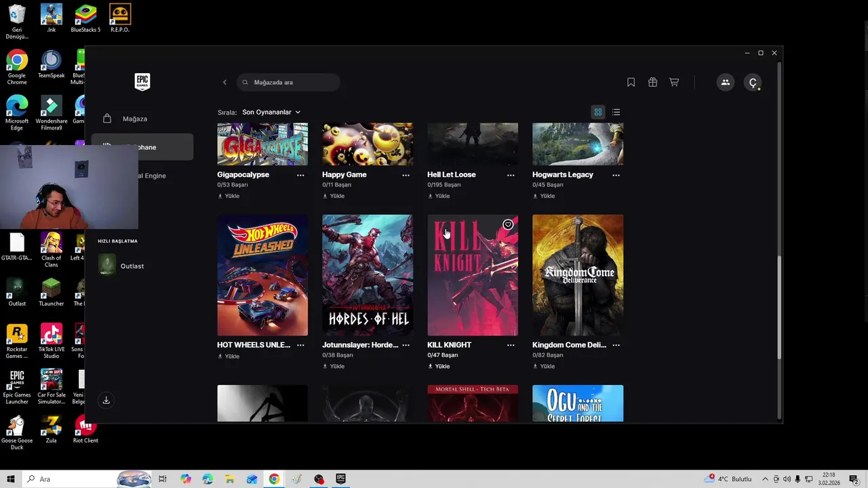Click the Epic Games logo in sidebar

coord(142,82)
